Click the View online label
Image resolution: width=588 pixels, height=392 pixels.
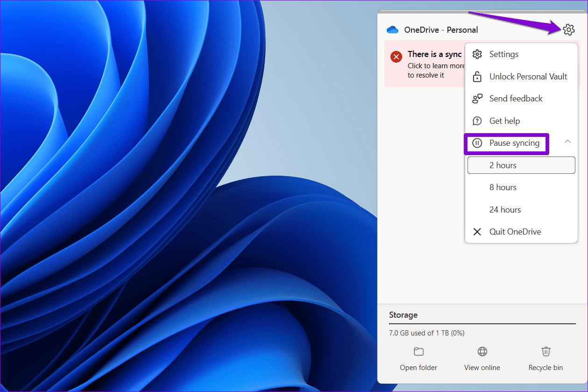482,368
